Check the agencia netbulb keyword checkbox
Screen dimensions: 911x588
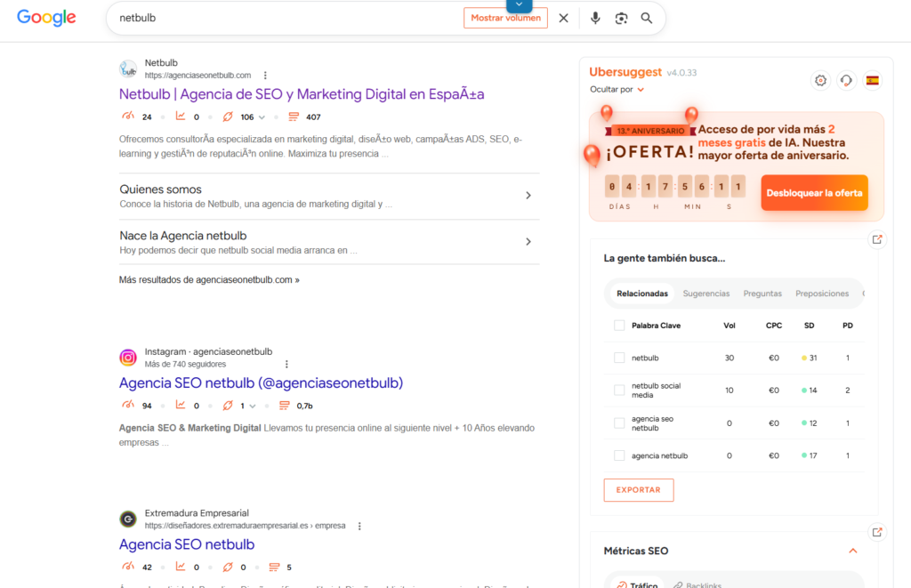click(619, 455)
